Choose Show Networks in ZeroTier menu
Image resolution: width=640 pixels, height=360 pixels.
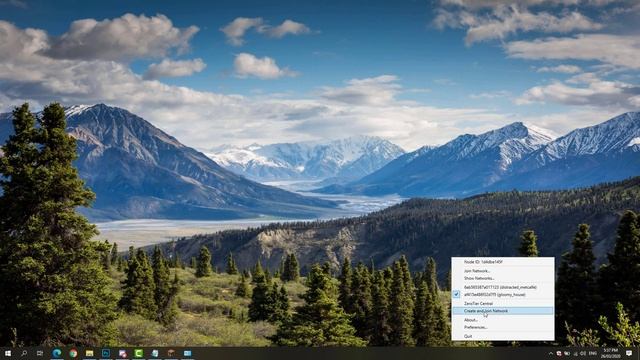click(x=503, y=278)
